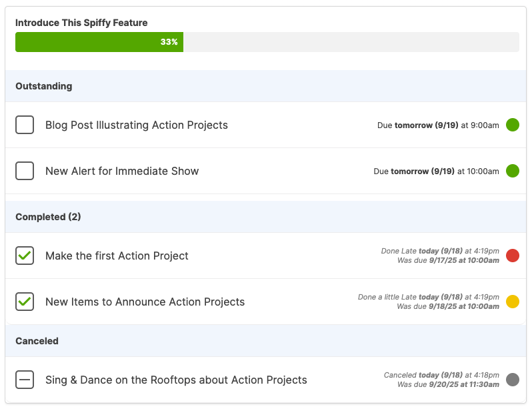
Task: Open Blog Post Illustrating Action Projects title
Action: tap(137, 125)
